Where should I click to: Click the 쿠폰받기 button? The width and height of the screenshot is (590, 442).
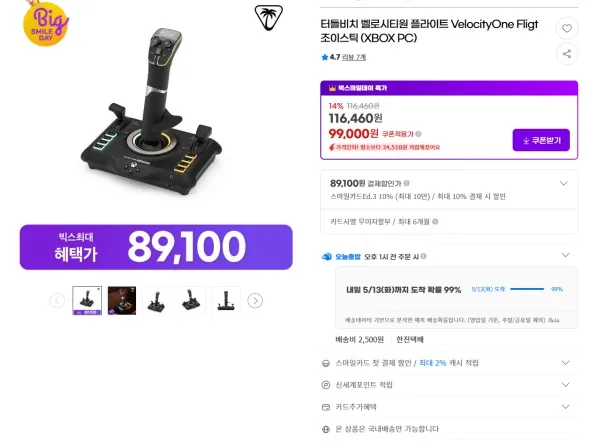(541, 140)
